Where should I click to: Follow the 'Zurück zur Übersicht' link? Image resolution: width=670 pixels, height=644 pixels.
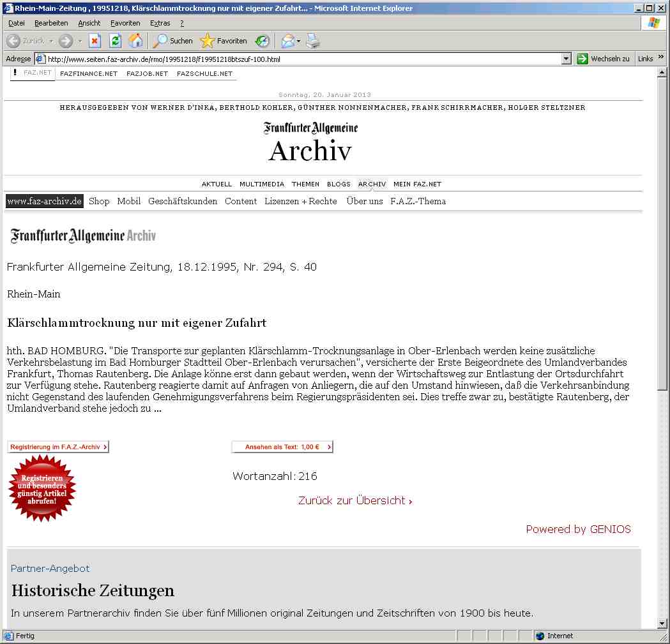pyautogui.click(x=355, y=500)
